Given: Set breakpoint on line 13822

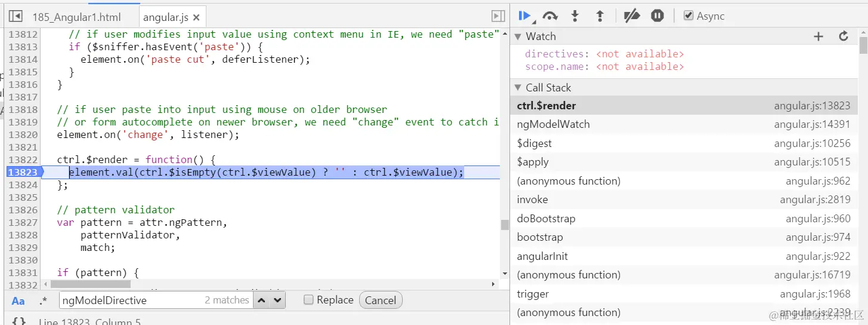Looking at the screenshot, I should [x=23, y=160].
